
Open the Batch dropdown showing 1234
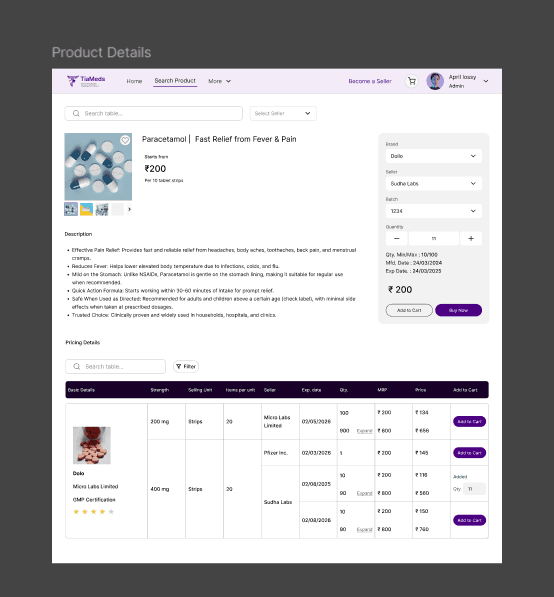point(434,211)
